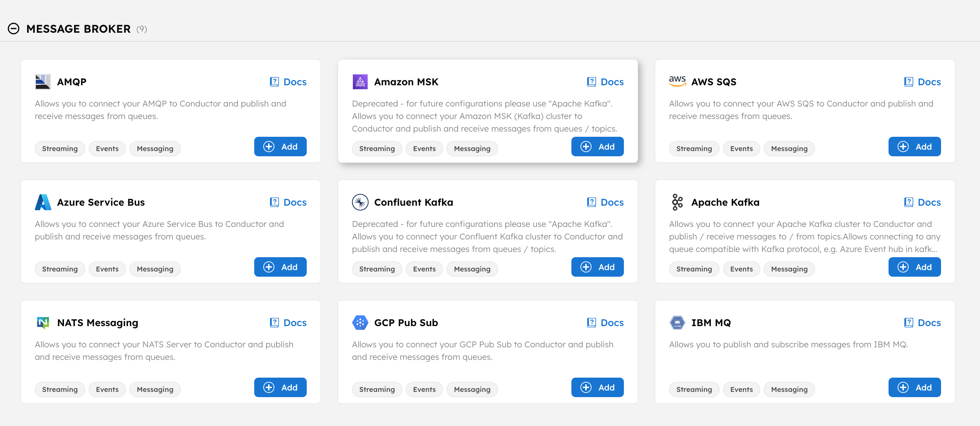Open Docs for Apache Kafka

pyautogui.click(x=922, y=202)
